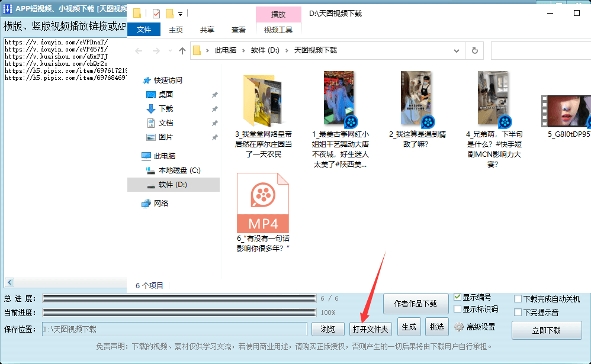Switch to the 查看 ribbon tab
The width and height of the screenshot is (591, 364).
(239, 30)
